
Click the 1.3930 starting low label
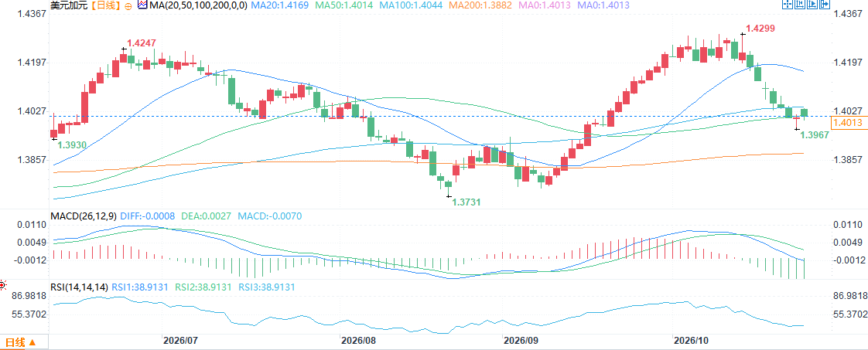coord(71,144)
